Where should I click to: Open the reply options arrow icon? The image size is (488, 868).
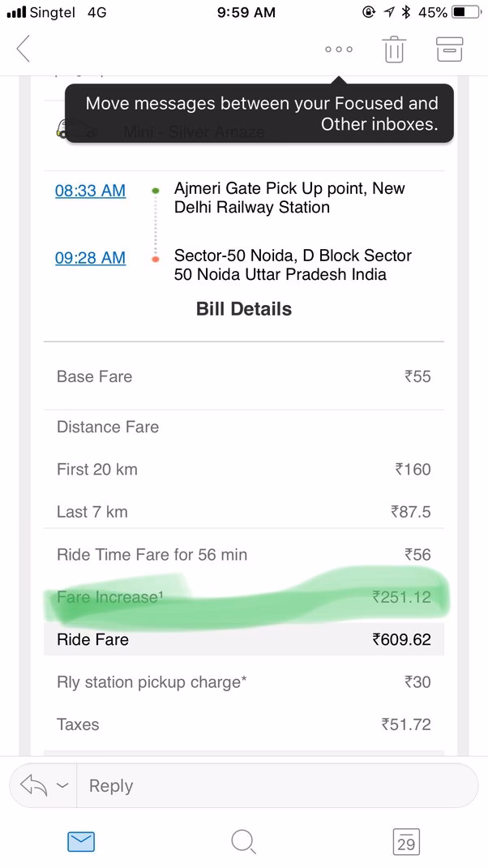[33, 784]
